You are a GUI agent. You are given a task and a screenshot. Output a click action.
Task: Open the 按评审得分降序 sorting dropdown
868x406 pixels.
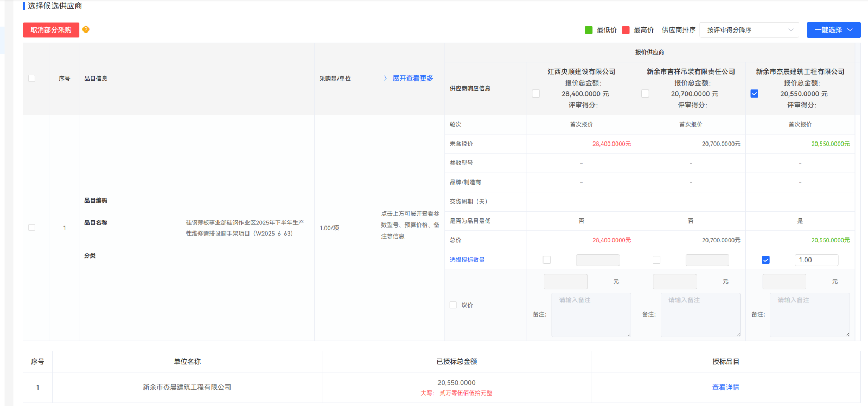750,30
